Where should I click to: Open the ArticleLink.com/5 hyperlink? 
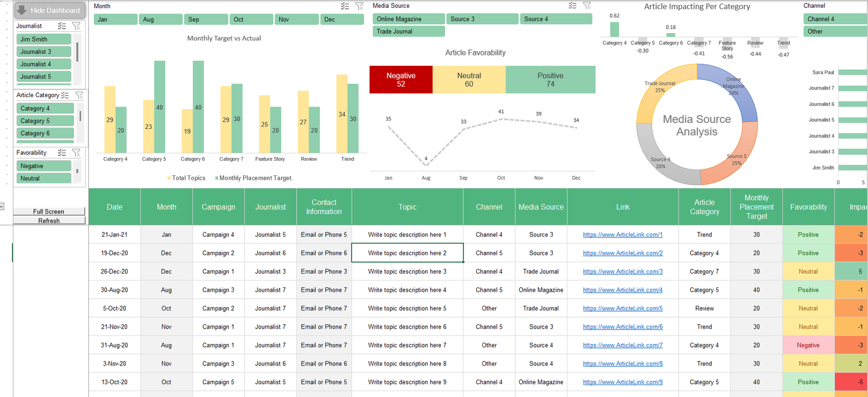click(x=623, y=308)
